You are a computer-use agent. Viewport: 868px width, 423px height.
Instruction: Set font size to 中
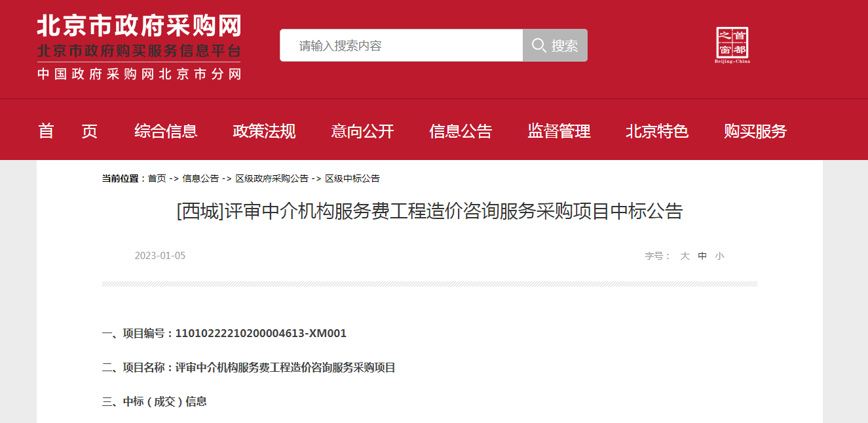click(702, 256)
